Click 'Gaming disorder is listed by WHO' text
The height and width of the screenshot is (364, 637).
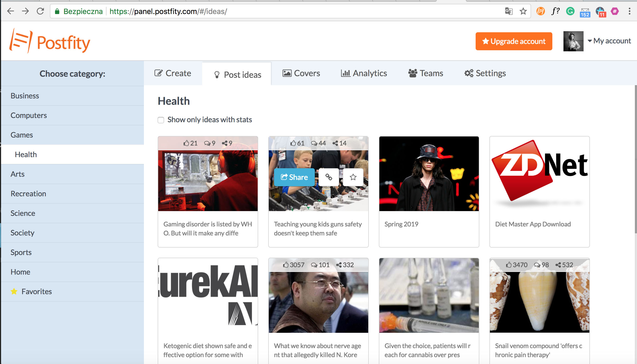coord(208,229)
